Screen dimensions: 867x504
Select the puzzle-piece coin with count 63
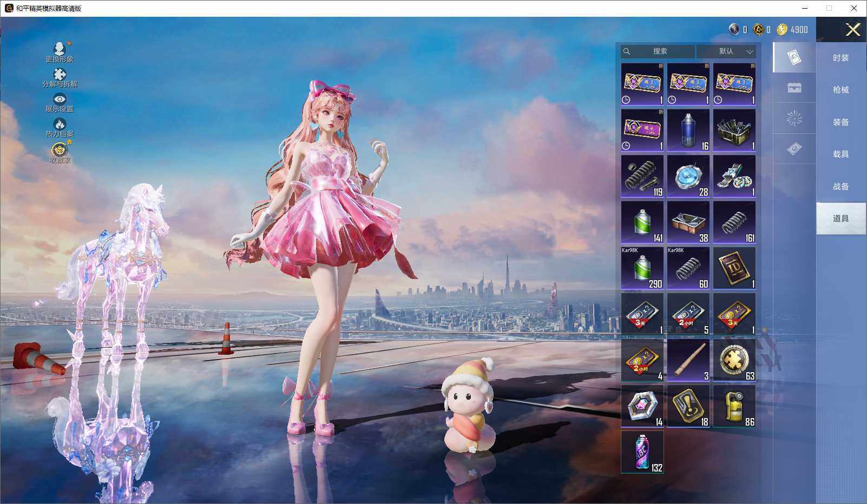tap(734, 360)
